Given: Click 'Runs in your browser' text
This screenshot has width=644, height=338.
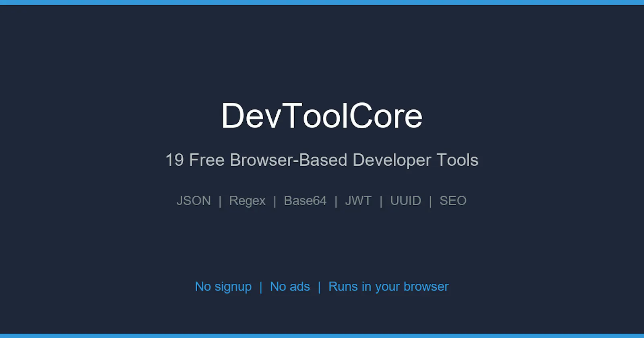Looking at the screenshot, I should (388, 287).
